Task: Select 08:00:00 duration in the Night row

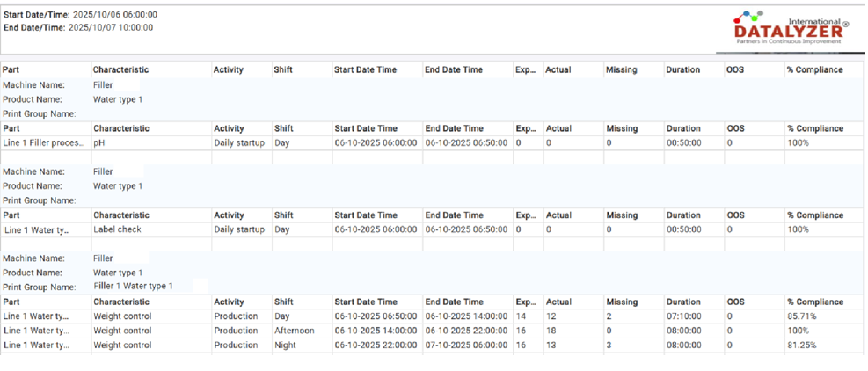Action: coord(684,345)
